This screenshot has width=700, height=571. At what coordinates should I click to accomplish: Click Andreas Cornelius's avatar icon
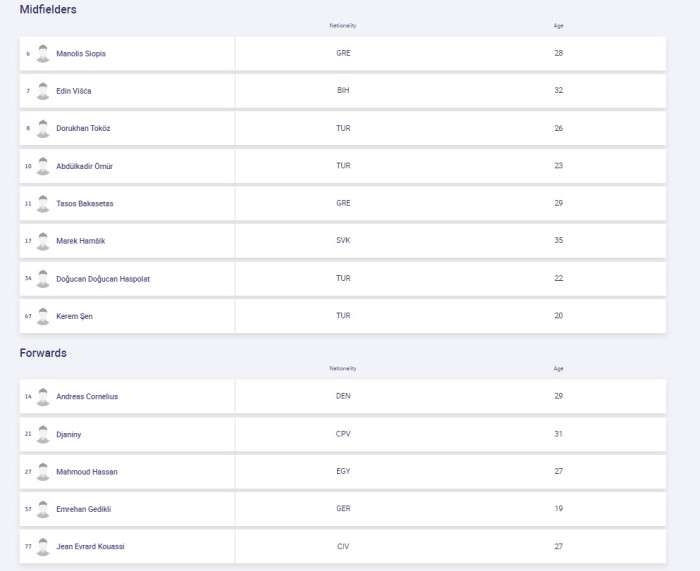(43, 397)
